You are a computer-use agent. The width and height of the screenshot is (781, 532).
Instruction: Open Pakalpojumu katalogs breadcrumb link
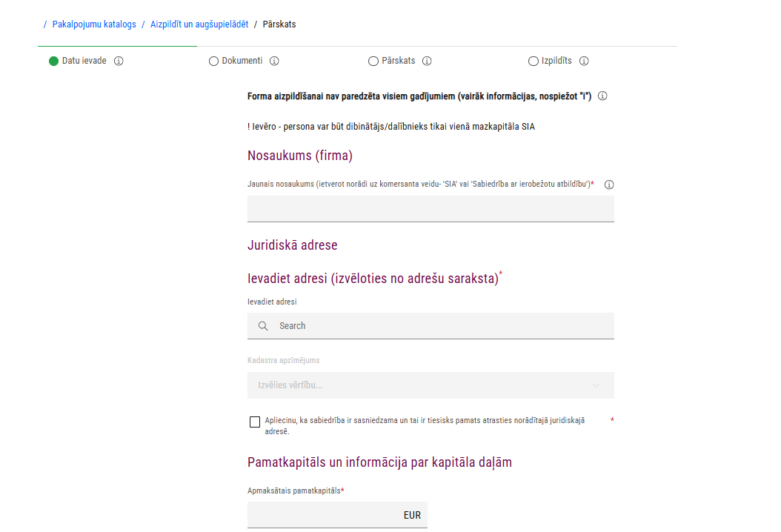point(94,24)
